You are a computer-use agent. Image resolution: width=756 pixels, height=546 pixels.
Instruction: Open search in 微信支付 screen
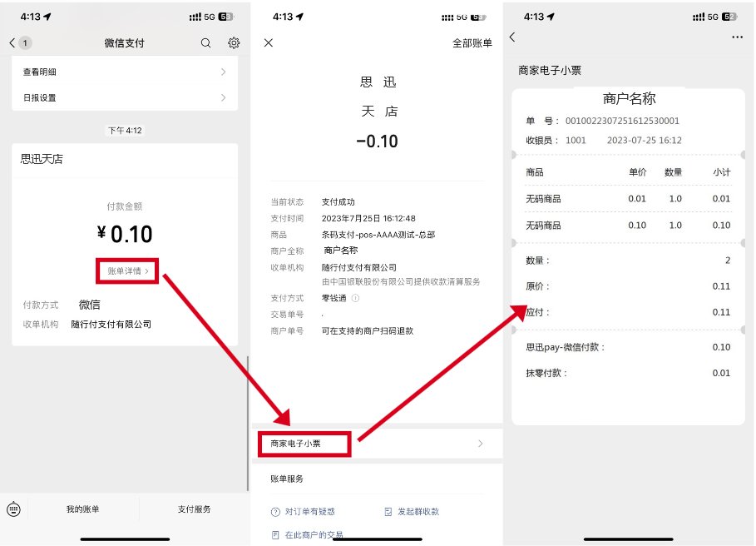coord(206,43)
